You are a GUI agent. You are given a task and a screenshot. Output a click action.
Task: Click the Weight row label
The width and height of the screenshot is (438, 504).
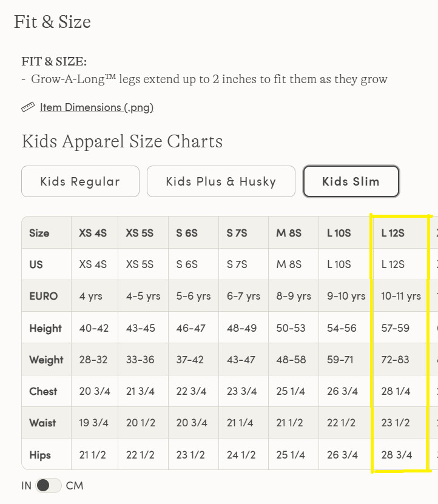[x=46, y=360]
